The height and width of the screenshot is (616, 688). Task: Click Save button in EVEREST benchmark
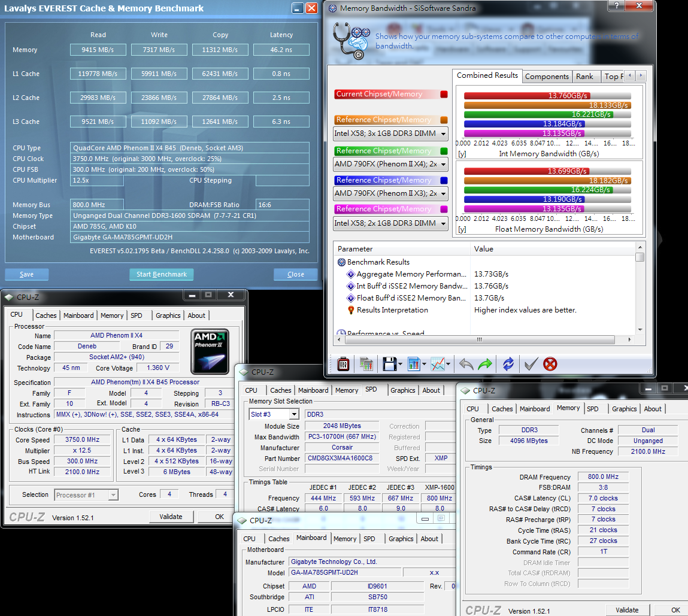[x=26, y=274]
